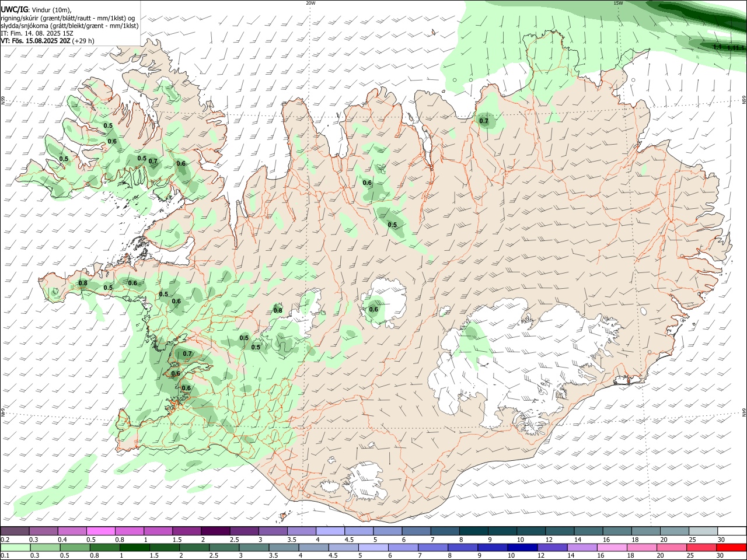The height and width of the screenshot is (560, 747).
Task: Click the 0.8 value beside the Langjökull glacier
Action: [x=278, y=310]
